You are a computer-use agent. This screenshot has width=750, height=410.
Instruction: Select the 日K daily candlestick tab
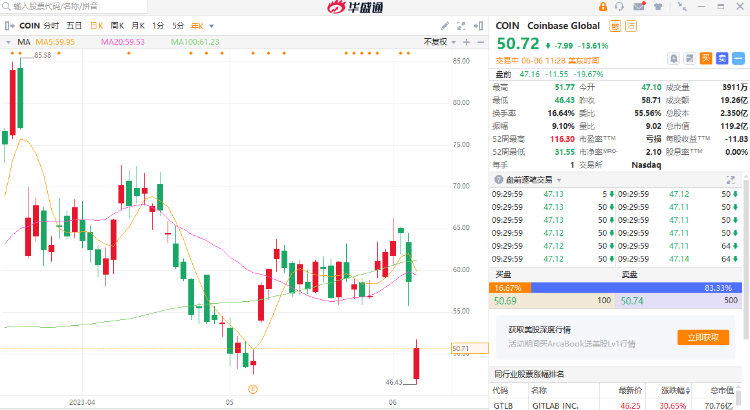point(97,26)
